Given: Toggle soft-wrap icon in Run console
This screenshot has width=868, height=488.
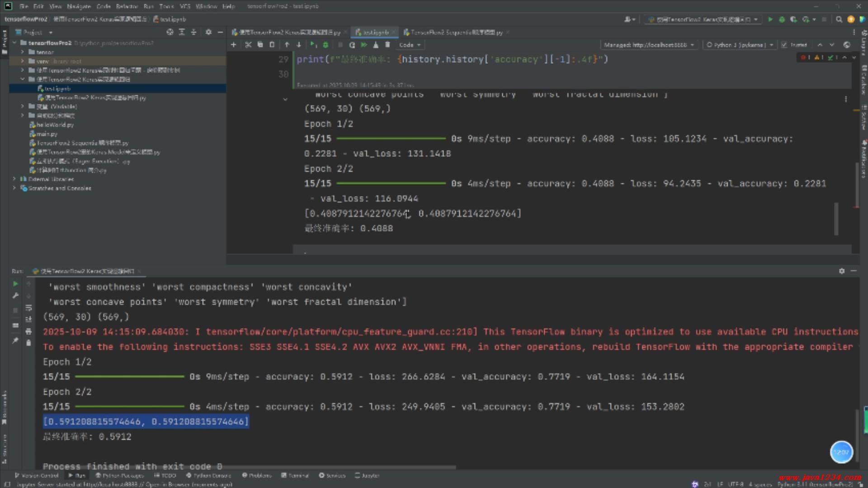Looking at the screenshot, I should tap(28, 308).
